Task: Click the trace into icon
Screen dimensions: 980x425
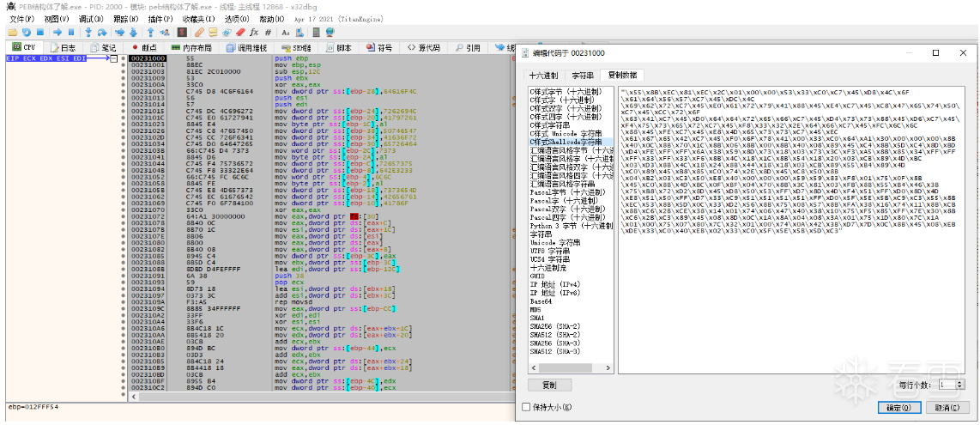Action: [x=120, y=32]
